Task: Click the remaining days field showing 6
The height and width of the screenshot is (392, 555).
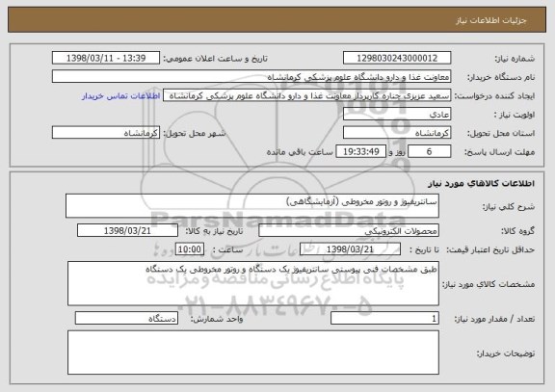Action: tap(429, 152)
